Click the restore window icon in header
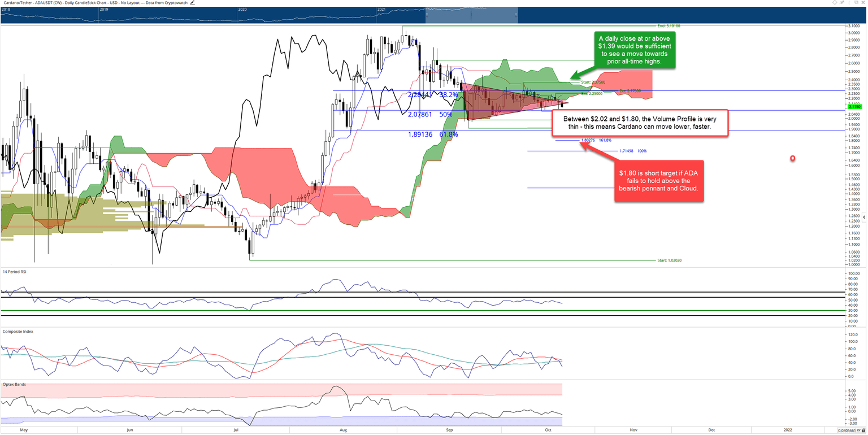The width and height of the screenshot is (868, 435). click(x=857, y=2)
